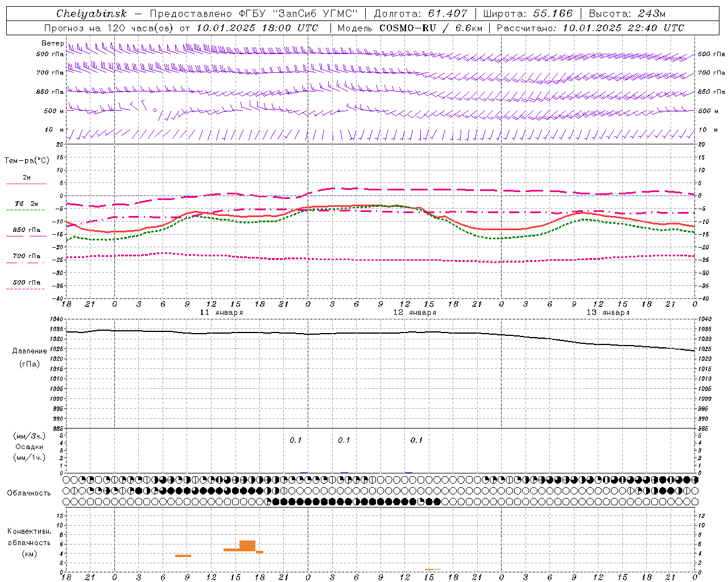Click the Ветер panel label
Screen dimensions: 728x582
53,43
